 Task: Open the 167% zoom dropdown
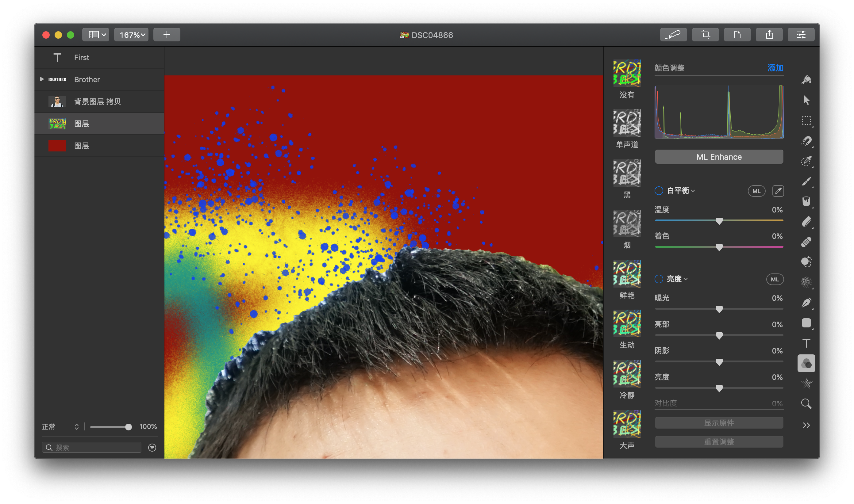[x=131, y=35]
